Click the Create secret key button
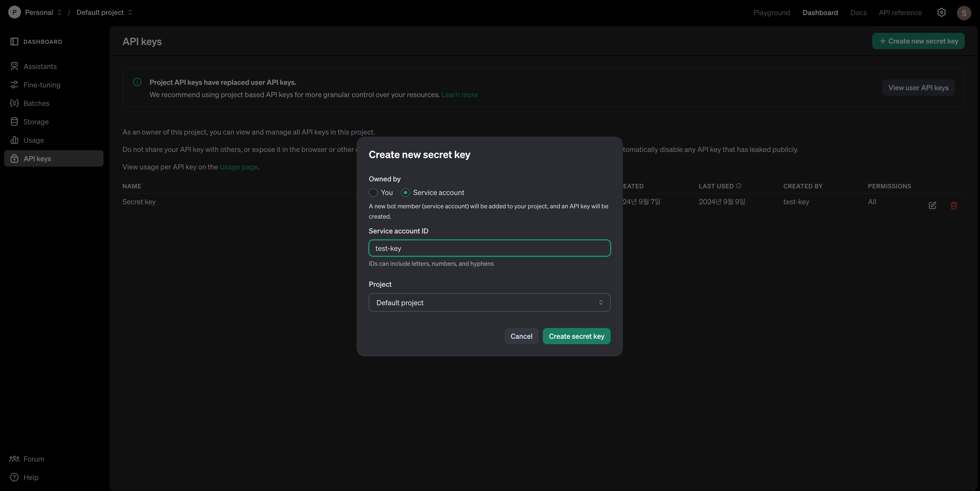This screenshot has height=491, width=980. tap(576, 336)
